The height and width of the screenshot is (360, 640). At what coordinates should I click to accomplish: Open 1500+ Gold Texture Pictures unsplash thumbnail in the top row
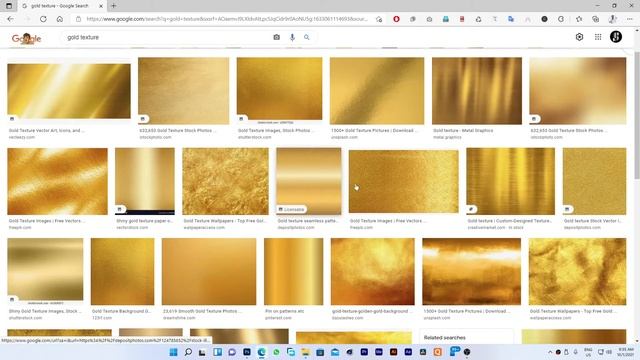tap(377, 91)
